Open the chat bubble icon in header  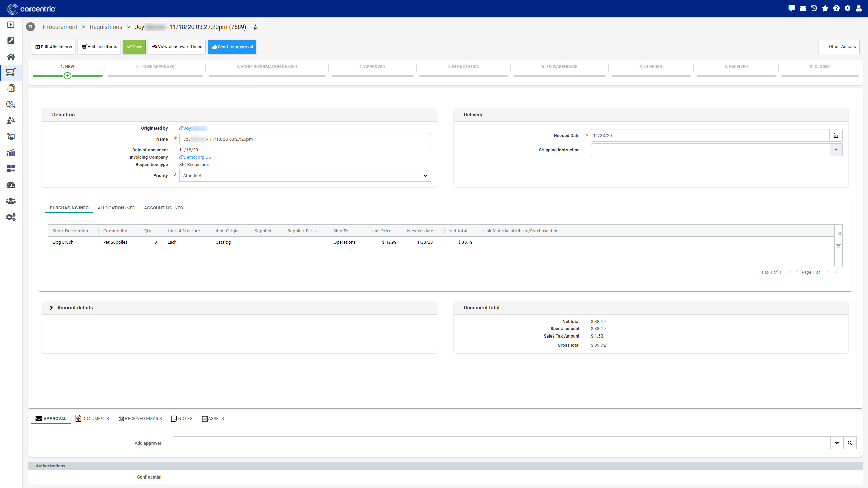coord(792,8)
